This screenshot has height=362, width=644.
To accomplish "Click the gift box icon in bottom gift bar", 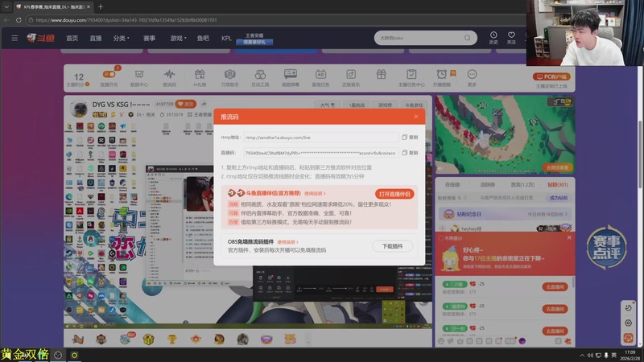I will (149, 339).
